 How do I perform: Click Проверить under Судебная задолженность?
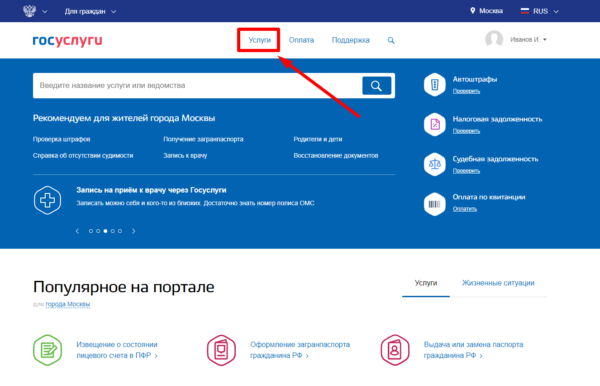[x=466, y=171]
